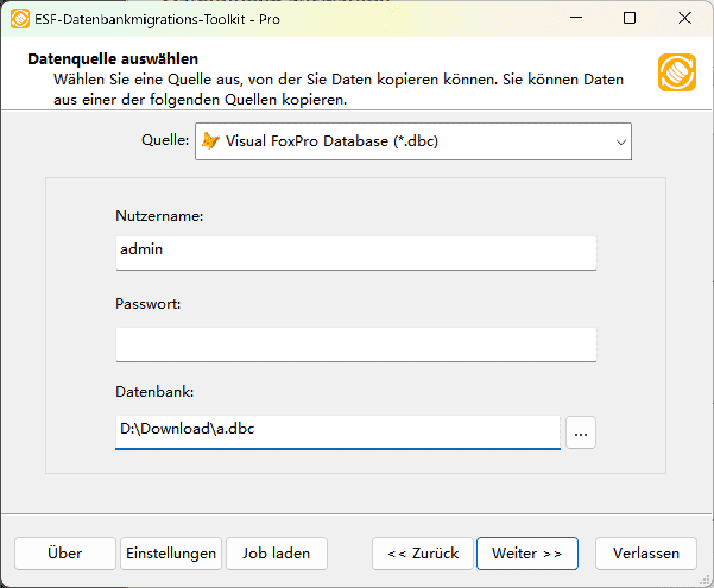
Task: Click inside the empty Passwort field
Action: point(355,344)
